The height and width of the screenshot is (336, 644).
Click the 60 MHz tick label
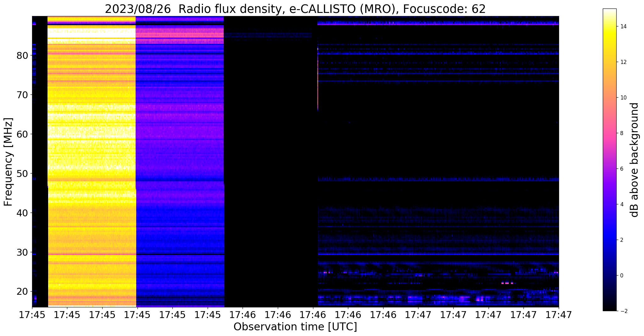(22, 134)
